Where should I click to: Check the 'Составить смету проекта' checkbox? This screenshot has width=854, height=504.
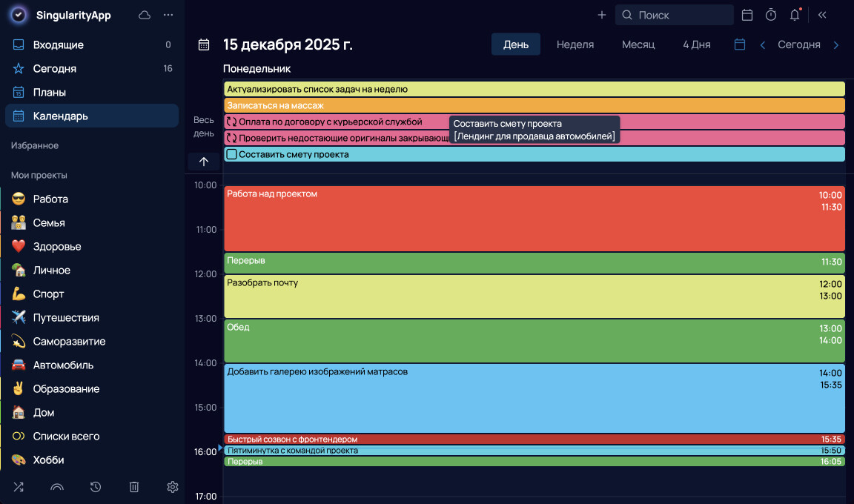[232, 154]
